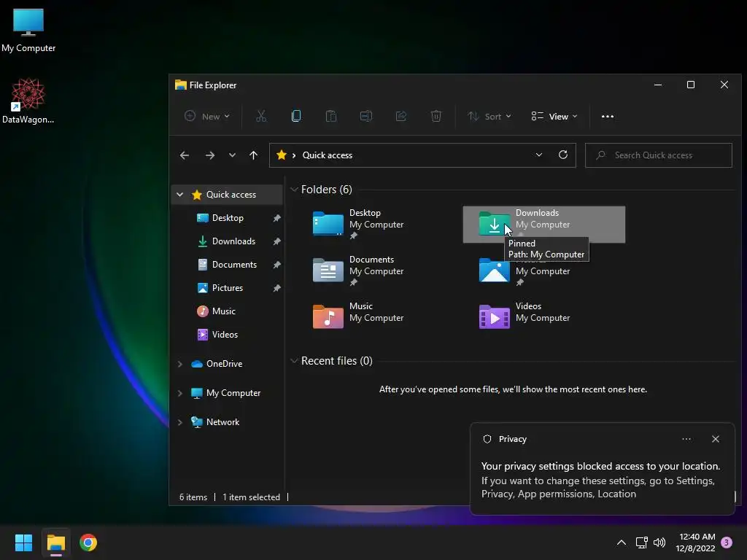This screenshot has width=747, height=560.
Task: Open network tray icon
Action: pyautogui.click(x=641, y=542)
